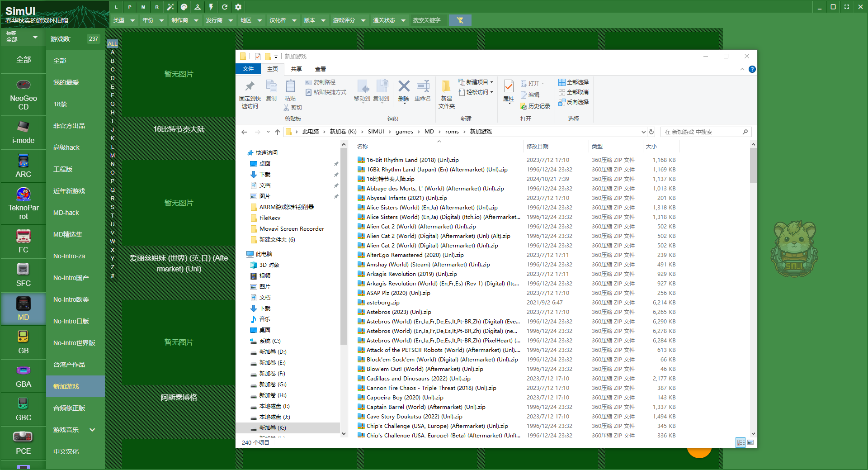
Task: Click 全部选择 select all button
Action: tap(573, 82)
